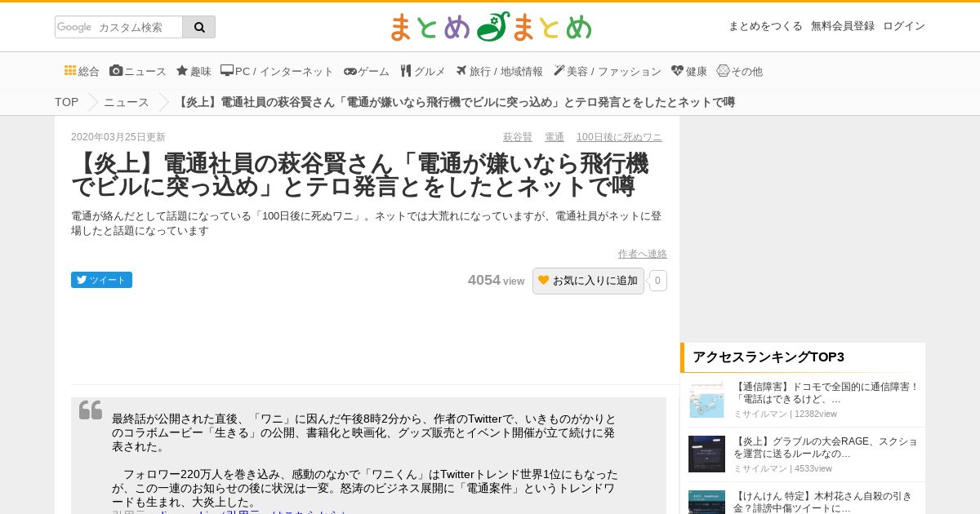This screenshot has width=980, height=514.
Task: Click the お気に入りに追加 button
Action: pos(588,281)
